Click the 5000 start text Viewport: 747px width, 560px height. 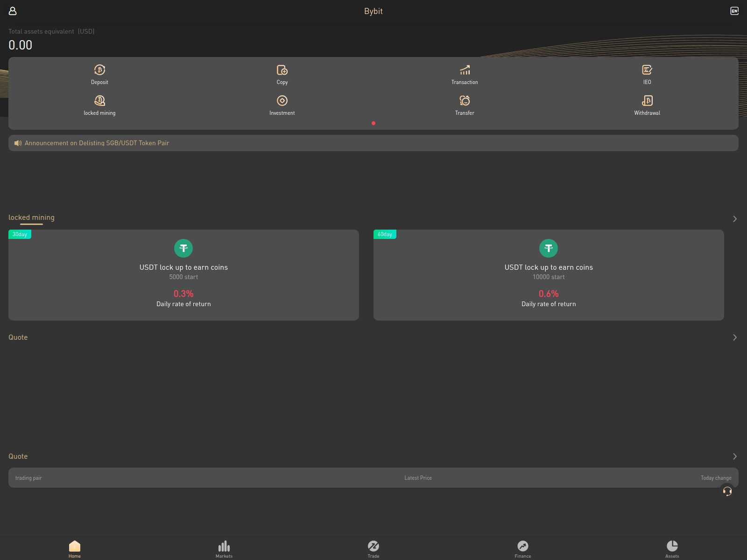[x=183, y=277]
